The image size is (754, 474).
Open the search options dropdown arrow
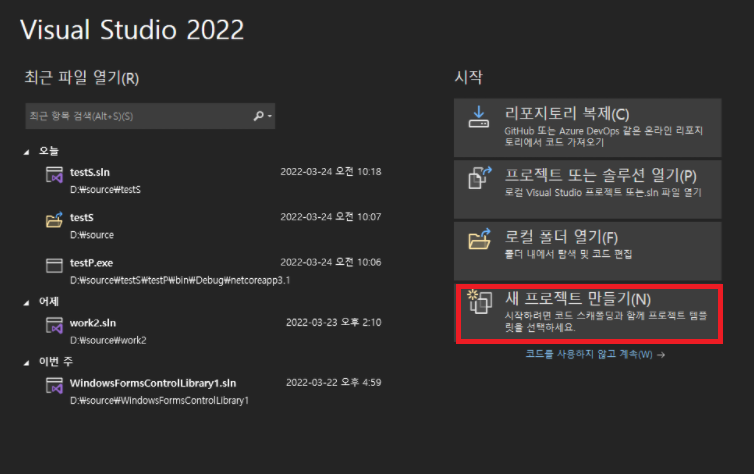click(270, 116)
